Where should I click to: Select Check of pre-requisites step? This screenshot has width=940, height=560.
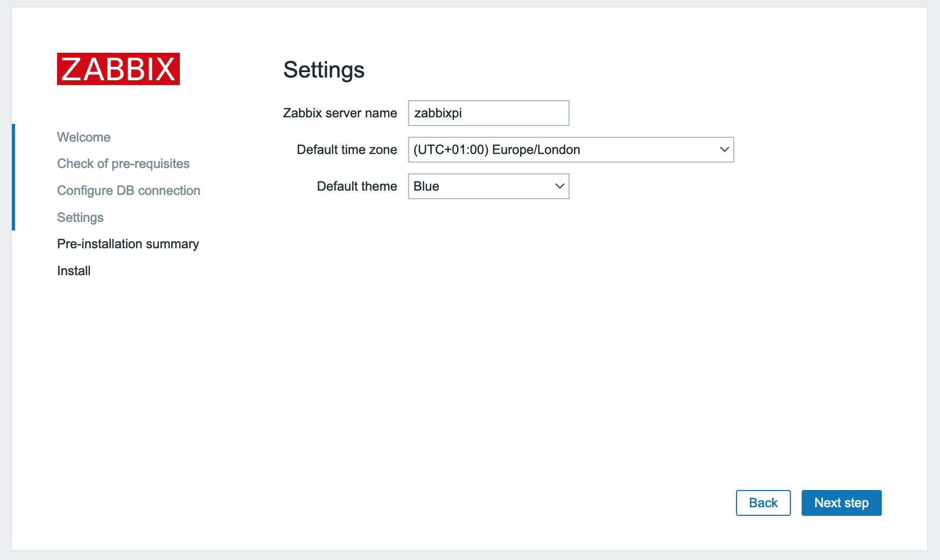coord(123,164)
